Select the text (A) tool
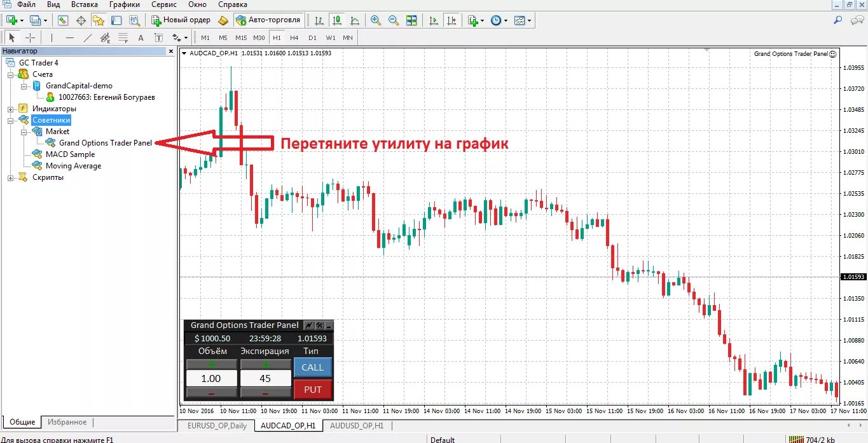Screen dimensions: 868x443 (141, 37)
